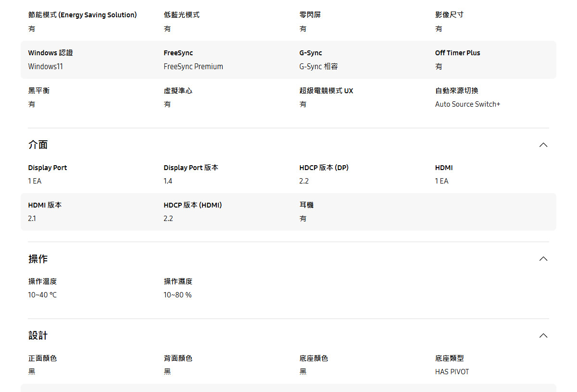Click the 介面 section heading
The height and width of the screenshot is (392, 577).
coord(38,145)
